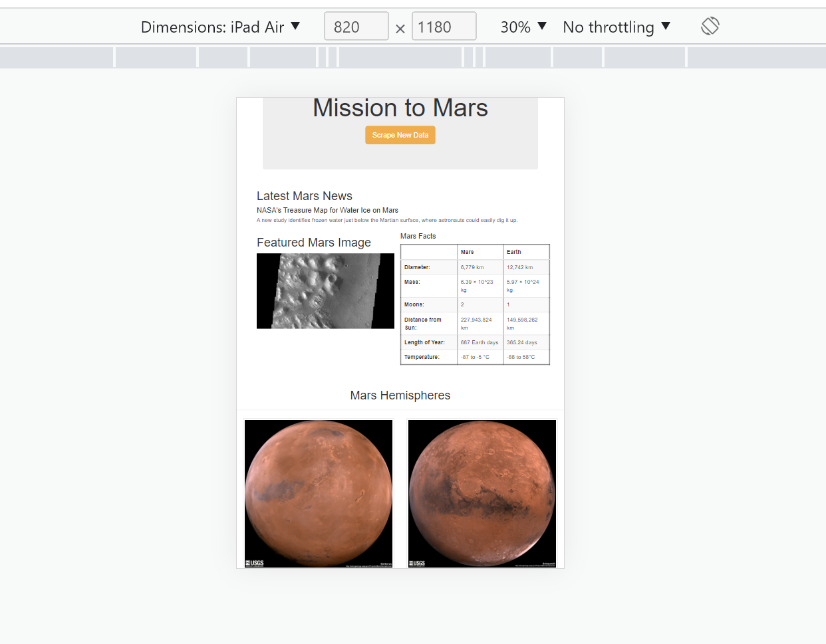Open the Dimensions iPad Air device dropdown
This screenshot has width=826, height=644.
[x=220, y=27]
